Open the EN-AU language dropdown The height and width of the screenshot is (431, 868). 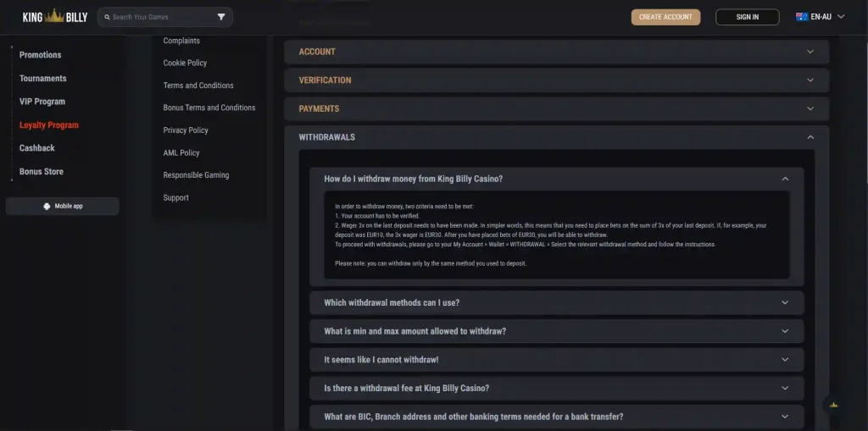click(821, 17)
